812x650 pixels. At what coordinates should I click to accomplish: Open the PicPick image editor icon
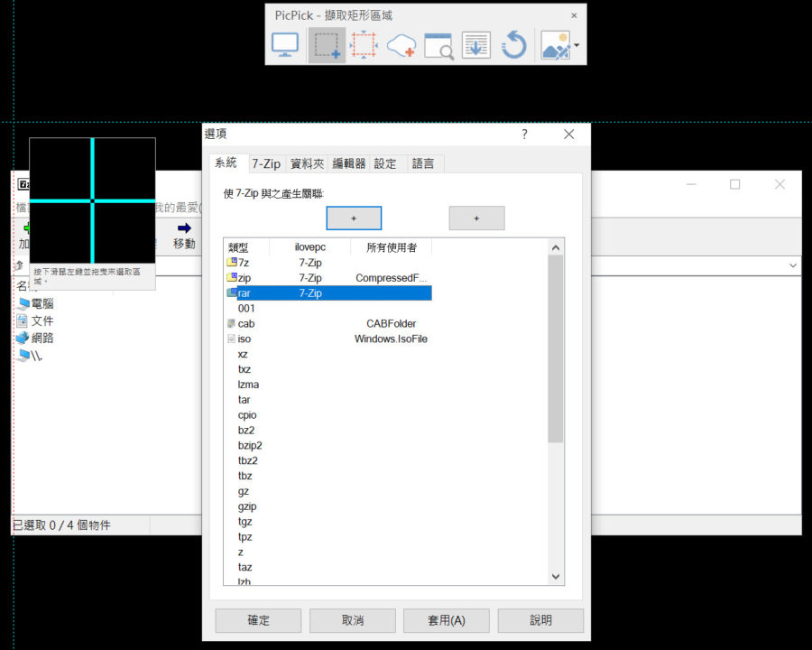(x=556, y=45)
